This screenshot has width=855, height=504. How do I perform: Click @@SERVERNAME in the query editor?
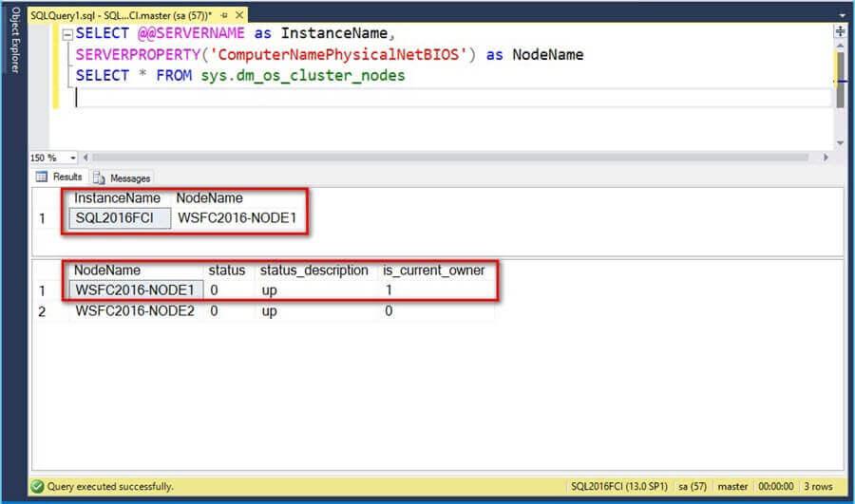tap(191, 34)
